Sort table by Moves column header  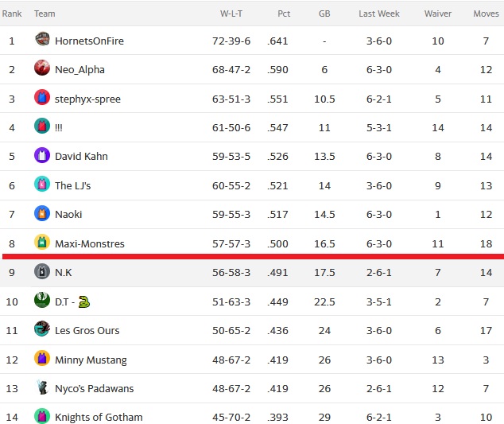point(486,14)
